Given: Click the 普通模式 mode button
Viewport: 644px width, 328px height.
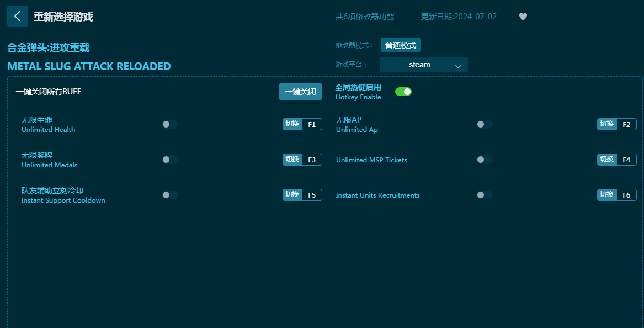Looking at the screenshot, I should pos(401,45).
